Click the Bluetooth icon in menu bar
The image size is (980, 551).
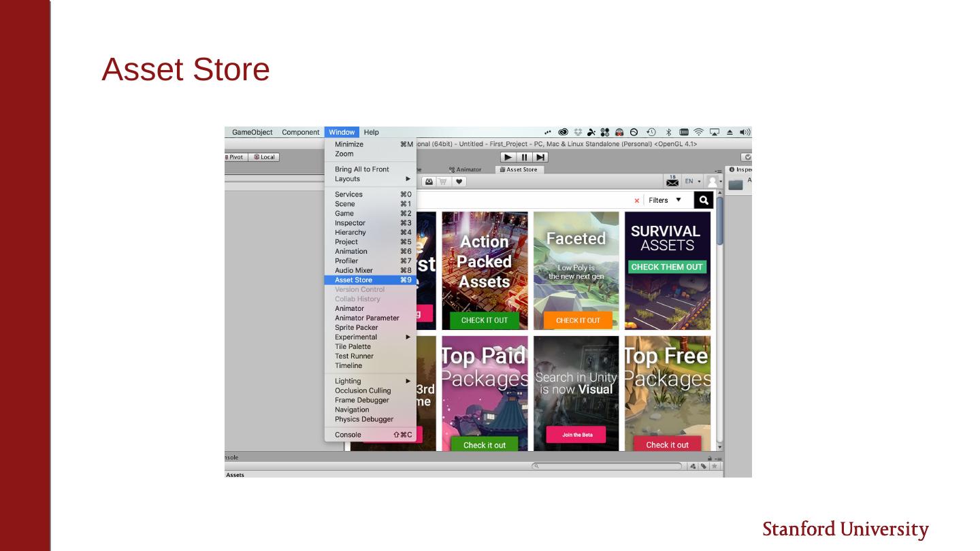pyautogui.click(x=668, y=133)
